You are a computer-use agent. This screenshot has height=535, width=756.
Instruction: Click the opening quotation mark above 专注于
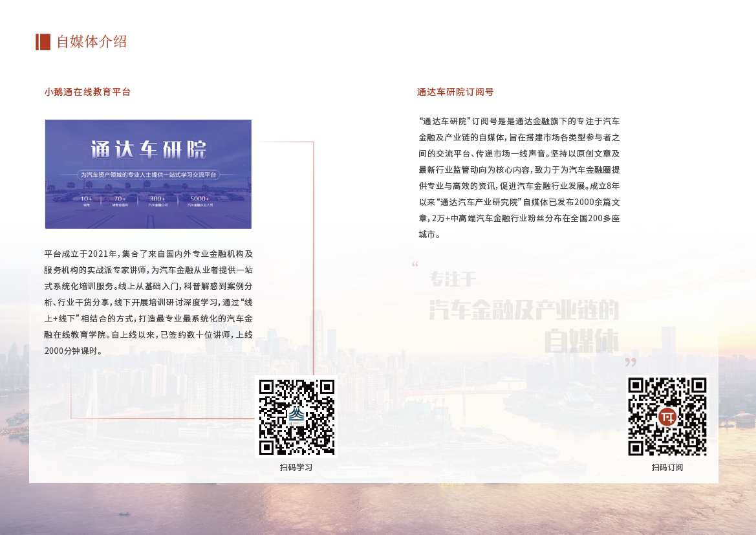(415, 265)
